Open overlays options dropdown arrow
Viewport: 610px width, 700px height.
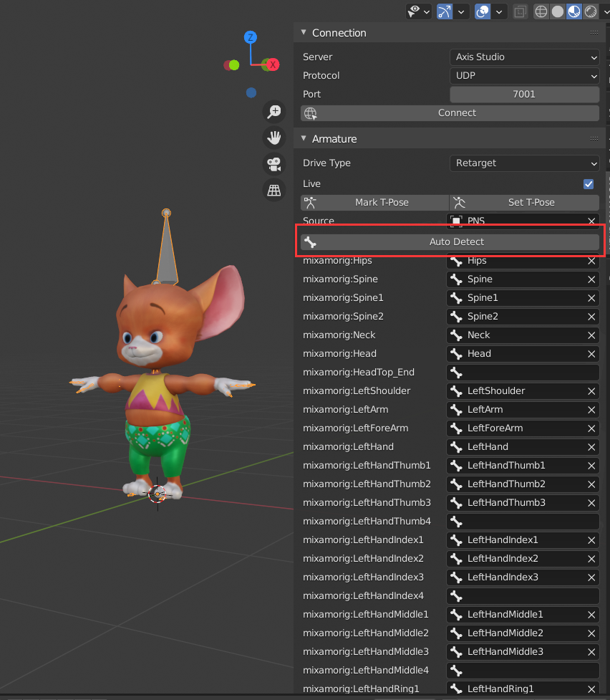click(499, 12)
